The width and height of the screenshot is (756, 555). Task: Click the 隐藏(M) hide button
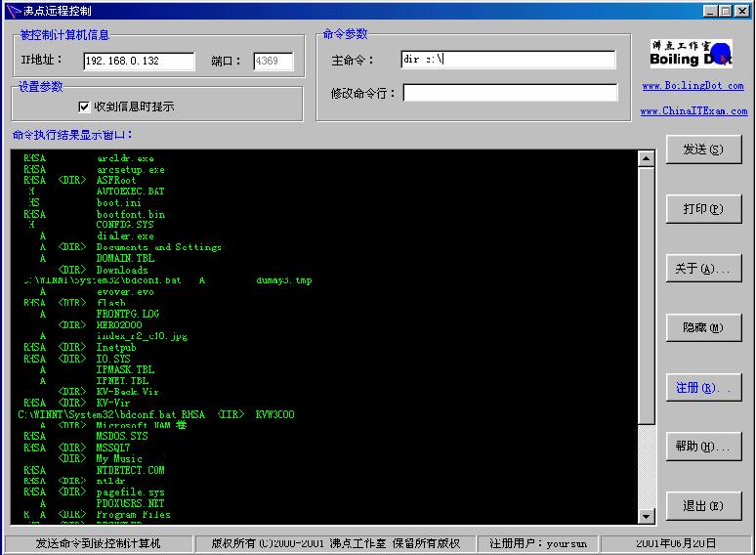click(x=703, y=328)
